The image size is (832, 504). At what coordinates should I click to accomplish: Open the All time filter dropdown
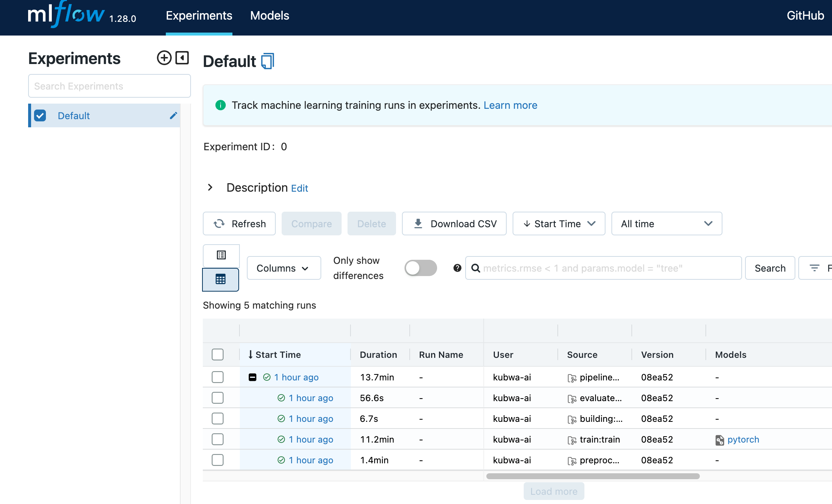(x=666, y=224)
